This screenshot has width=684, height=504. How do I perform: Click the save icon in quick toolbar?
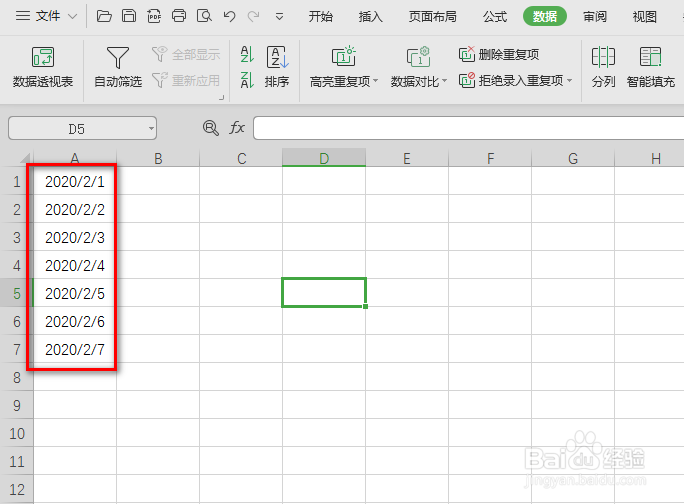click(129, 17)
